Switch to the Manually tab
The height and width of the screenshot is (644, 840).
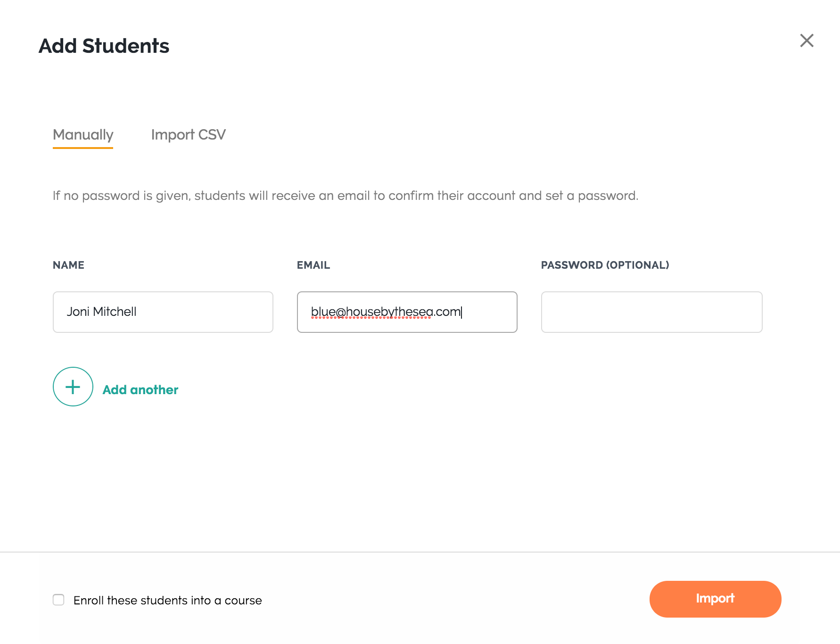[x=83, y=135]
